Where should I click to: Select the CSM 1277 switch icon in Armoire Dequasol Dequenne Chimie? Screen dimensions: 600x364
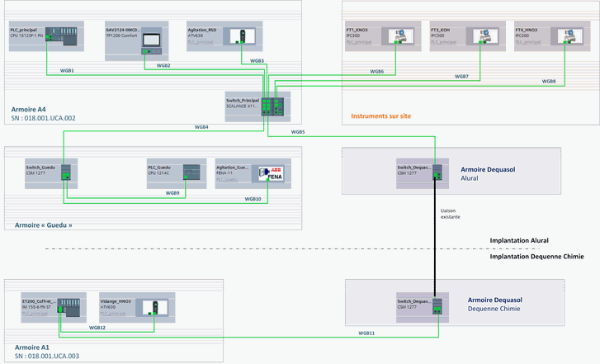point(437,306)
